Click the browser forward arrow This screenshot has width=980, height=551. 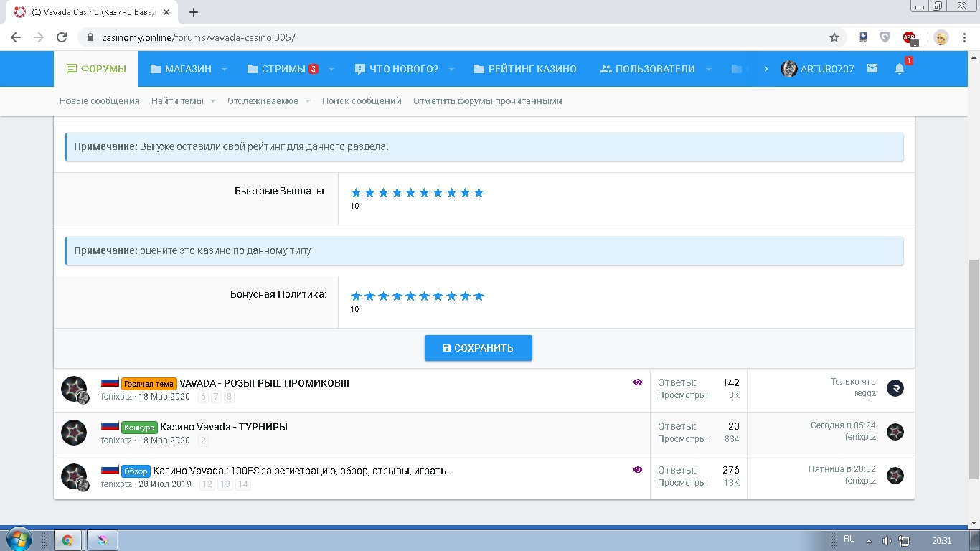tap(39, 37)
